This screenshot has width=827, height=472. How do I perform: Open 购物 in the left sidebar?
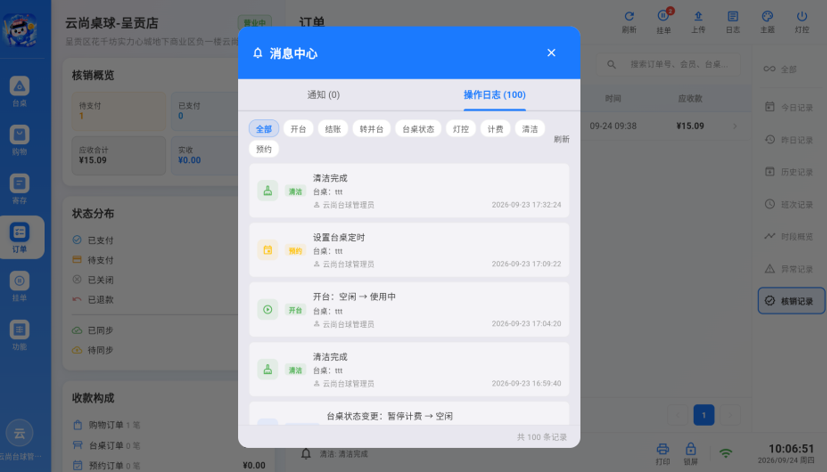point(20,140)
